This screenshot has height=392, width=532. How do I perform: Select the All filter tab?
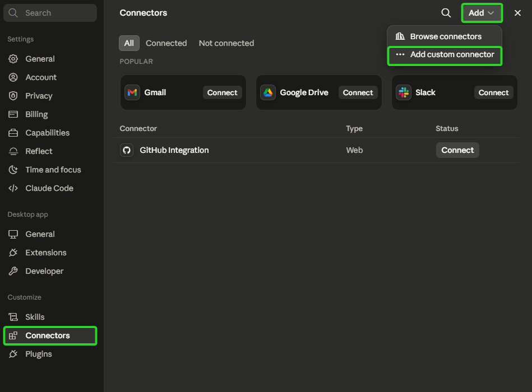pos(129,43)
